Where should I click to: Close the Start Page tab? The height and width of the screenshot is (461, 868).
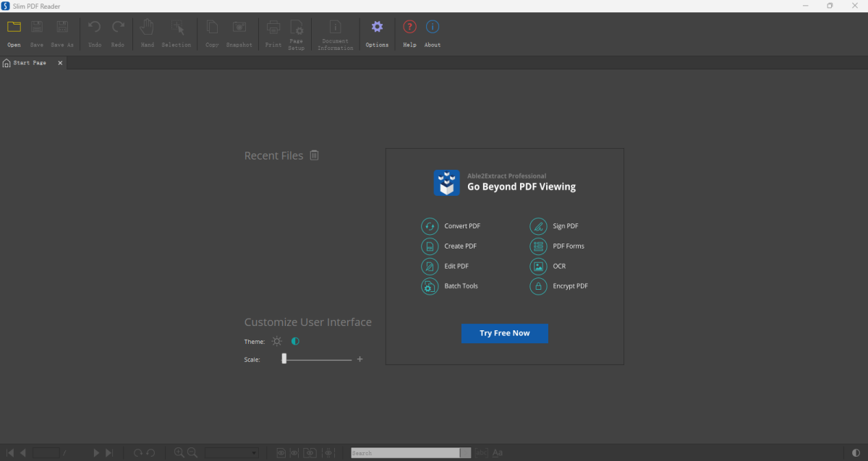[60, 63]
